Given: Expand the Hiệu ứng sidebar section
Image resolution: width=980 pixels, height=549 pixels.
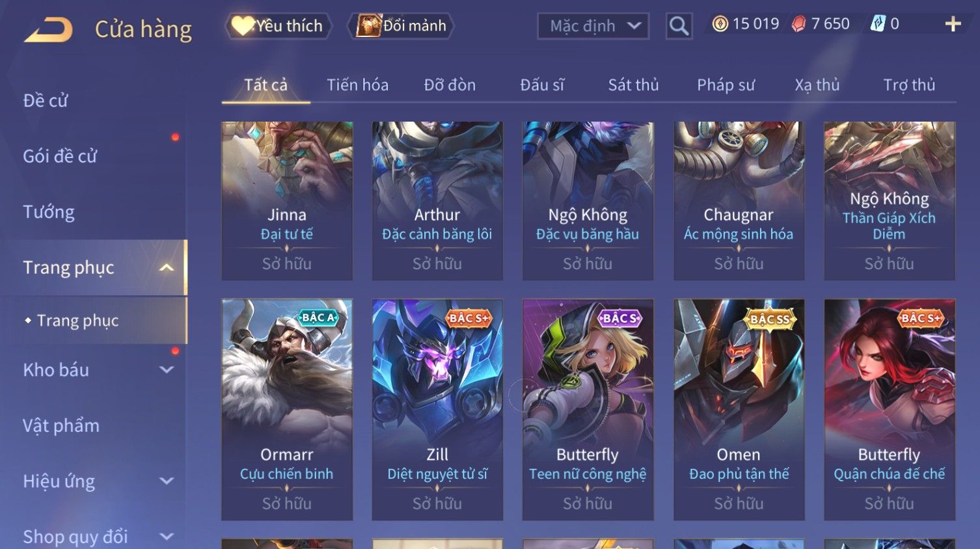Looking at the screenshot, I should pyautogui.click(x=167, y=481).
